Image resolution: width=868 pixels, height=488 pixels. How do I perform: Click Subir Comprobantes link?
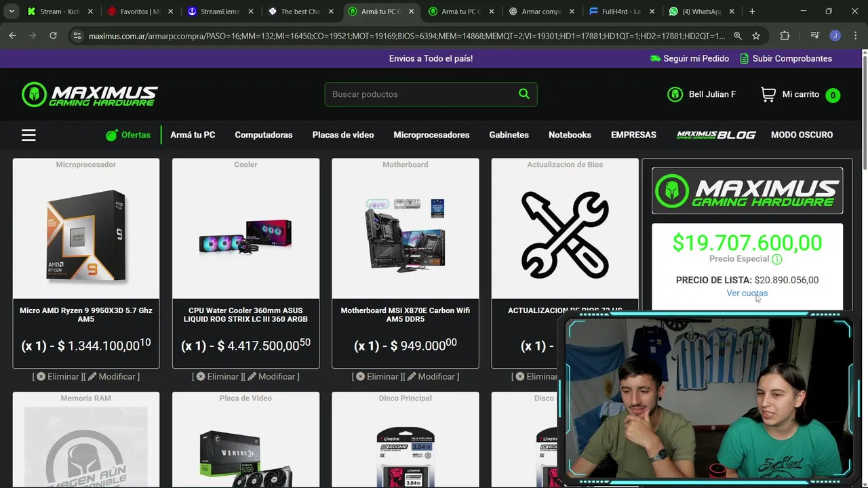[x=792, y=58]
